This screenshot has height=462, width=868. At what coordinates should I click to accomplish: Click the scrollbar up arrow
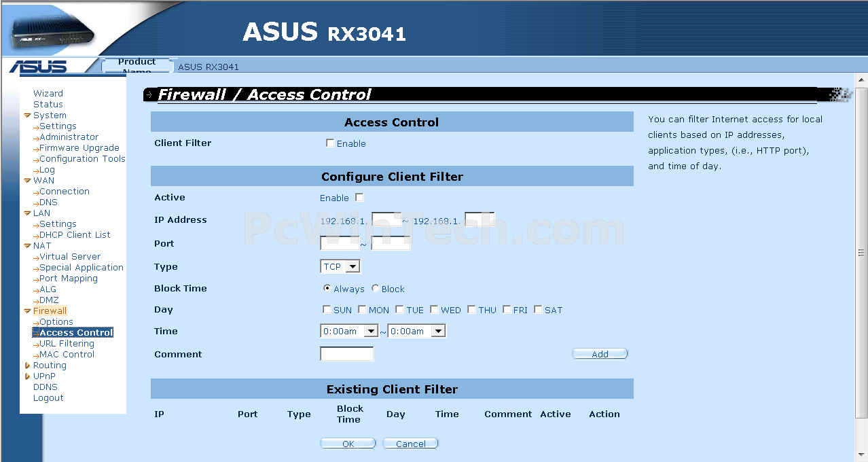(861, 82)
